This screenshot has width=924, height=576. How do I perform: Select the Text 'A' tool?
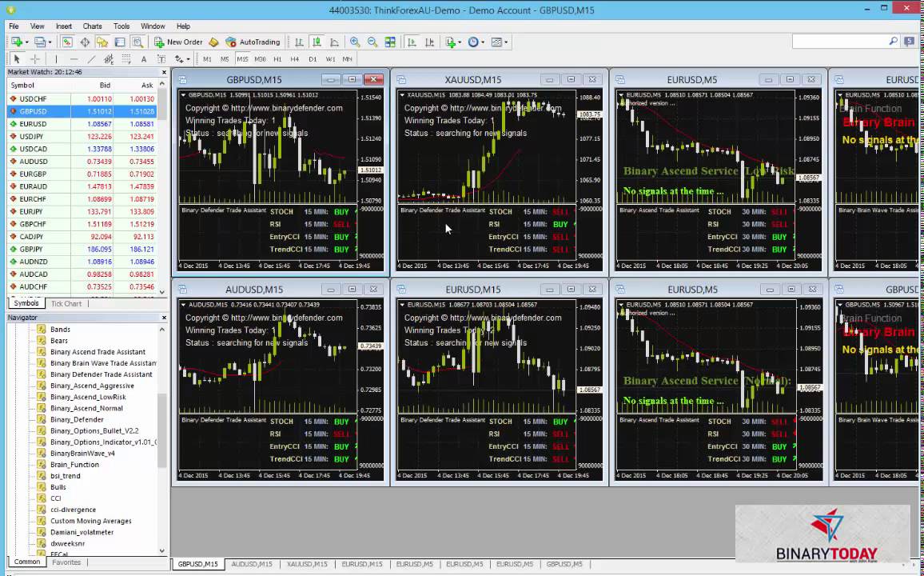point(144,59)
